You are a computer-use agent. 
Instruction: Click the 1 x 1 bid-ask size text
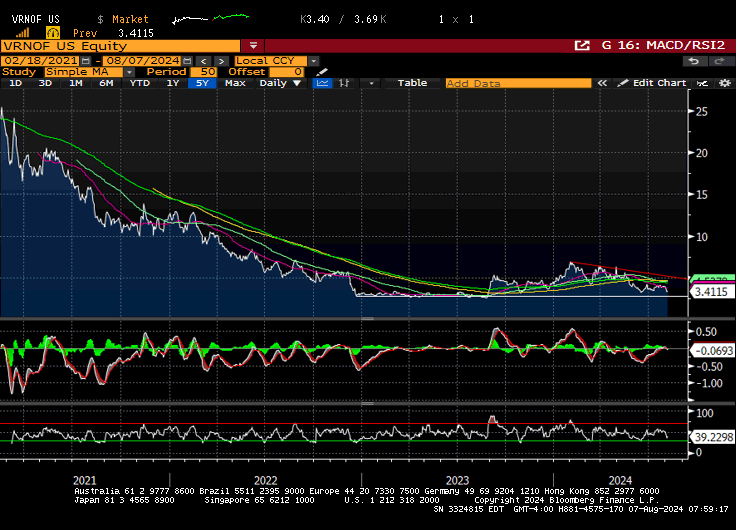point(456,19)
